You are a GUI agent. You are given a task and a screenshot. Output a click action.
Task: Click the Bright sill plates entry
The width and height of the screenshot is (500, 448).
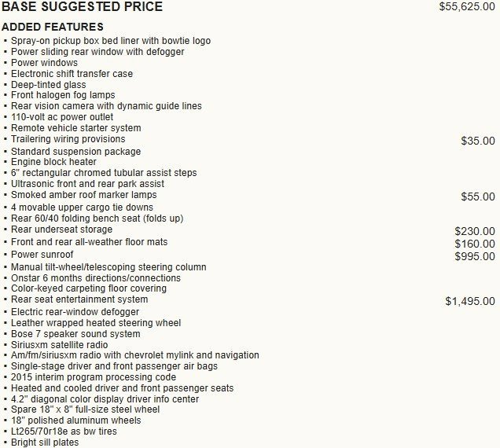[45, 442]
